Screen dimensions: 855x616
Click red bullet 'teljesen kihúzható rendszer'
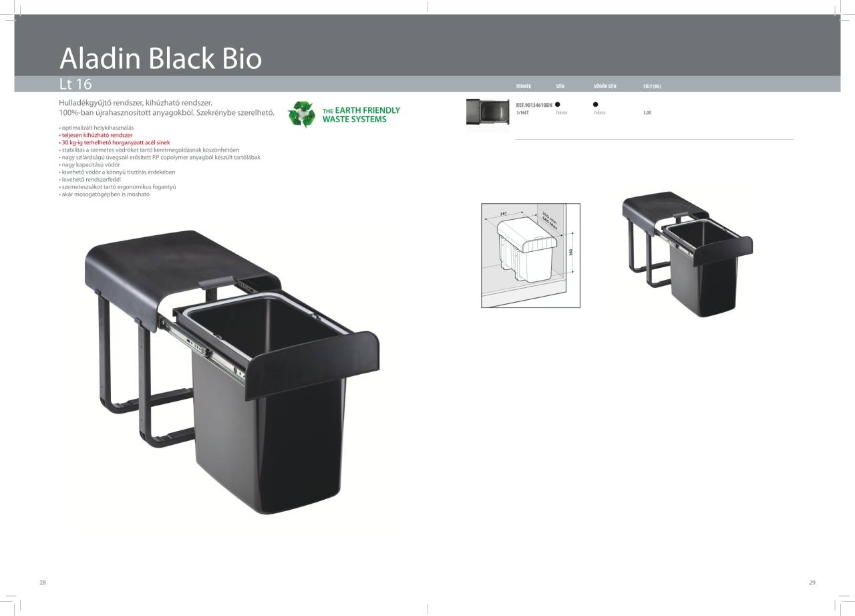tap(96, 135)
